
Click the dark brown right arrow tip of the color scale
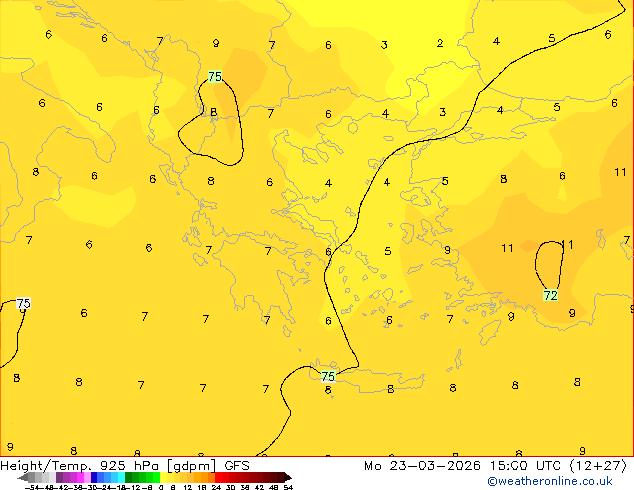[287, 478]
